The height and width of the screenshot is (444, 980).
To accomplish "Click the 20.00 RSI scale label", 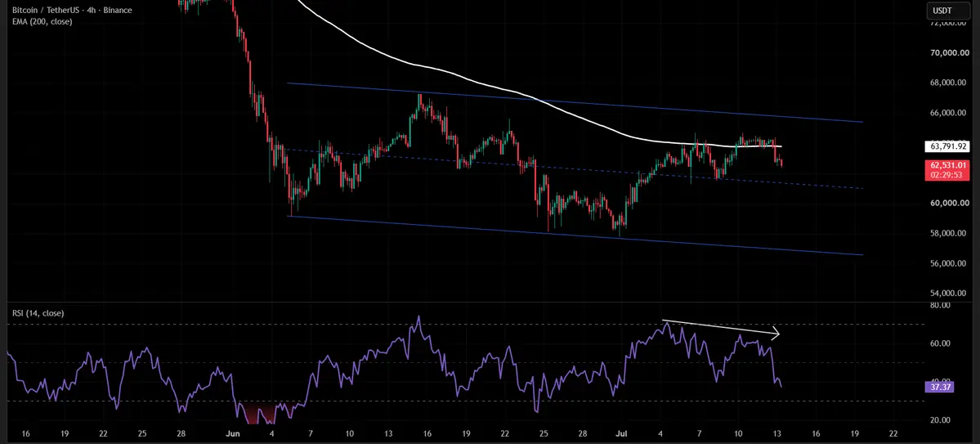I will click(x=941, y=420).
